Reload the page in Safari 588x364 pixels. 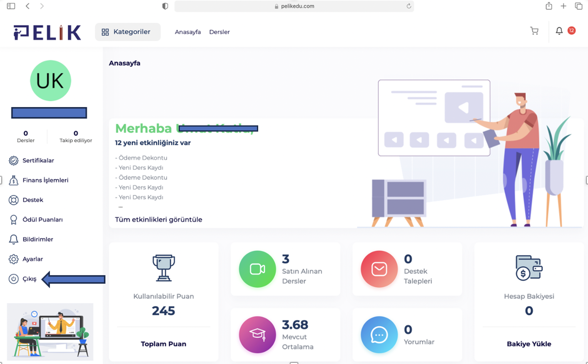409,6
